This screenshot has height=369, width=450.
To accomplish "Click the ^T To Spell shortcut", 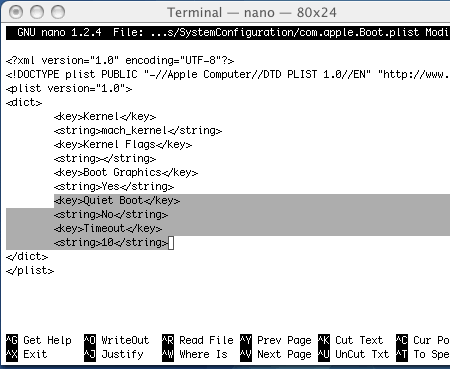I will [x=423, y=354].
